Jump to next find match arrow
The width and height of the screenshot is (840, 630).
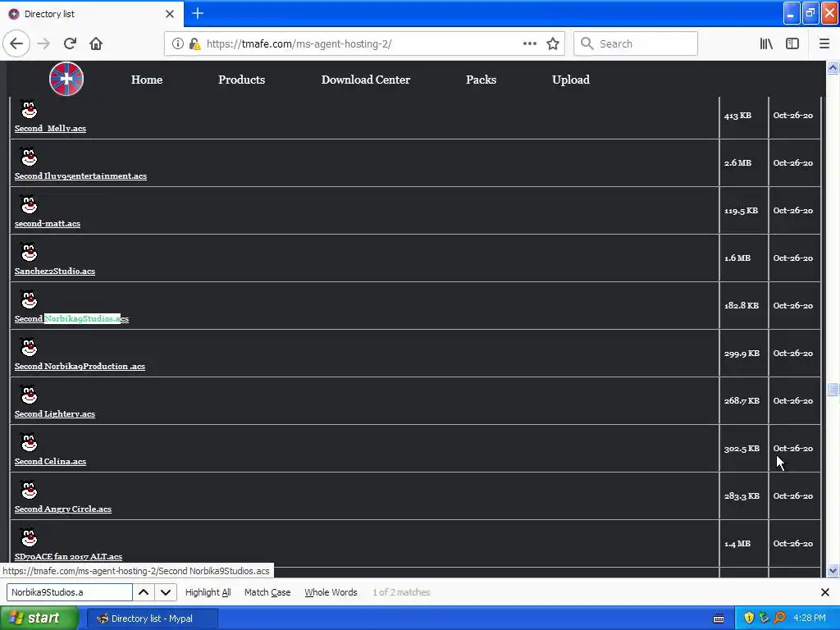[x=166, y=592]
